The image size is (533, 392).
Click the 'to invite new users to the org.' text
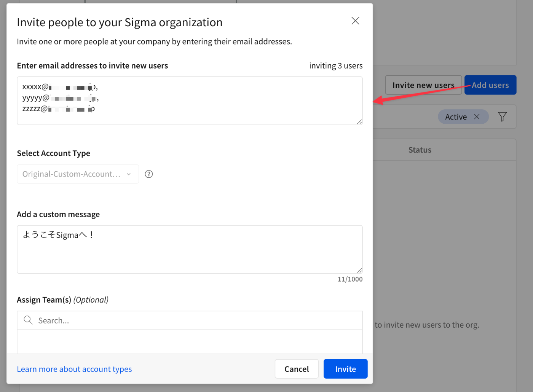(427, 325)
